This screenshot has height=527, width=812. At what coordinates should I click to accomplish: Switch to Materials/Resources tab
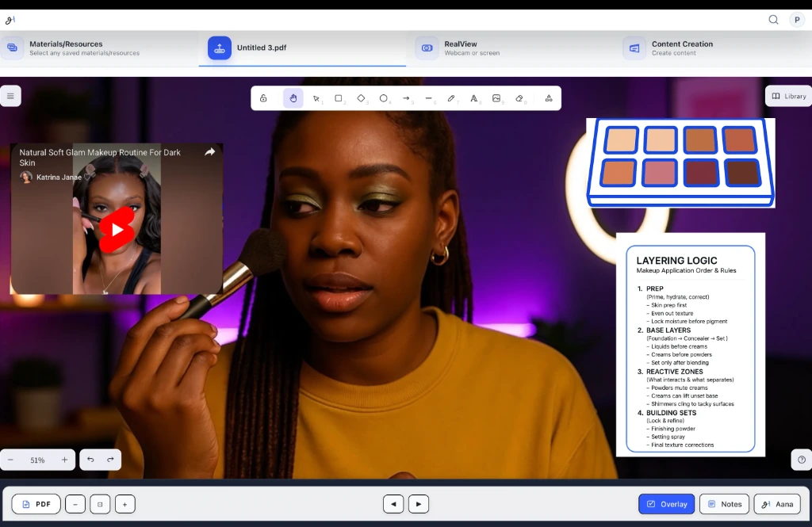(x=99, y=48)
